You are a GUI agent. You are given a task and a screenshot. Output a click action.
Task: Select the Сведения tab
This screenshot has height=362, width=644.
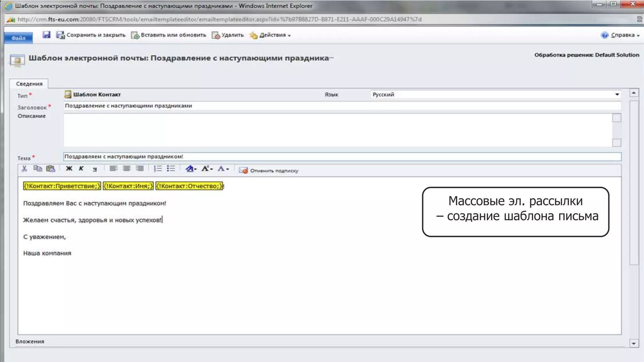(29, 84)
